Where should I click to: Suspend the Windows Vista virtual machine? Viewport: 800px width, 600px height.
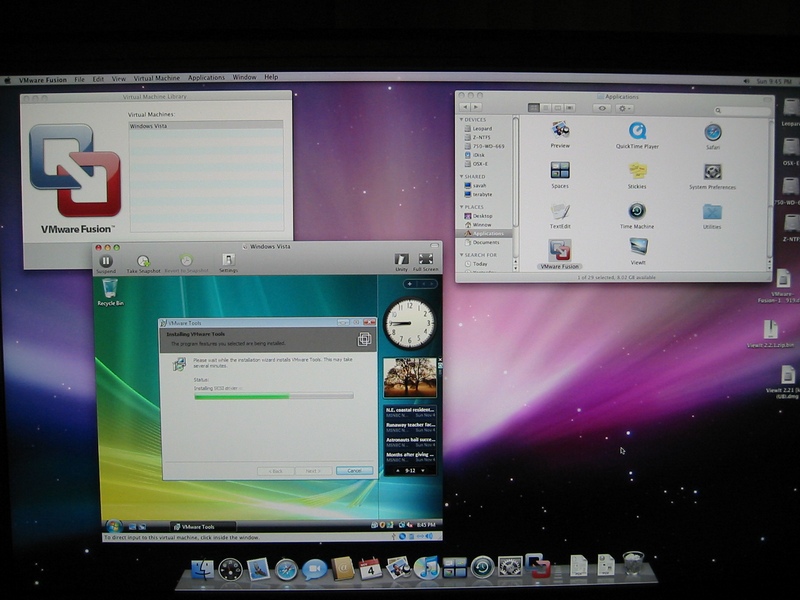pos(106,261)
